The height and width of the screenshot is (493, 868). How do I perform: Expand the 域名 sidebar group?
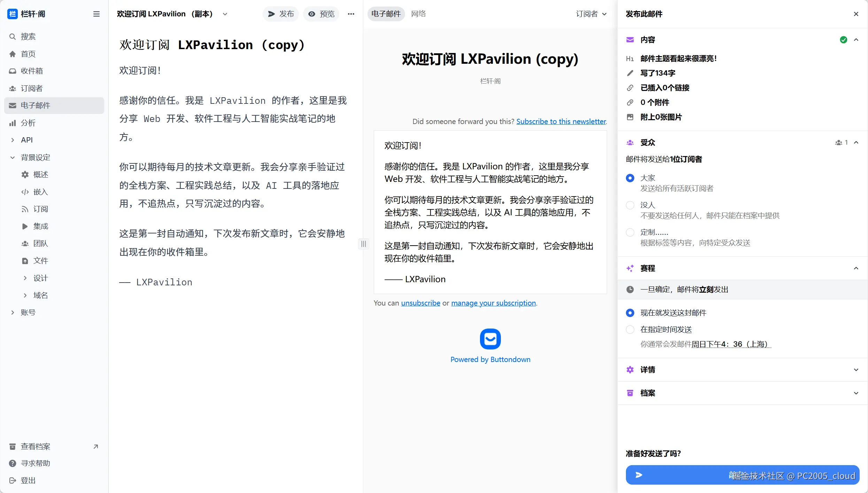[x=25, y=295]
